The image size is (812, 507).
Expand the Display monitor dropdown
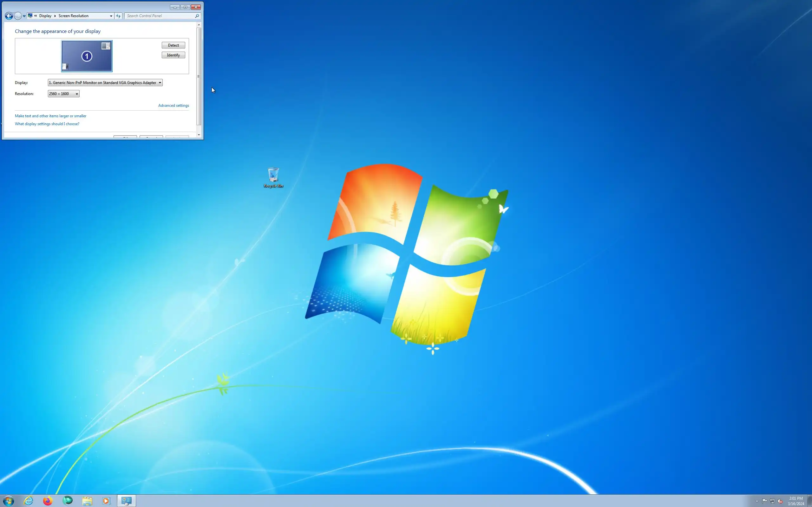(x=105, y=82)
